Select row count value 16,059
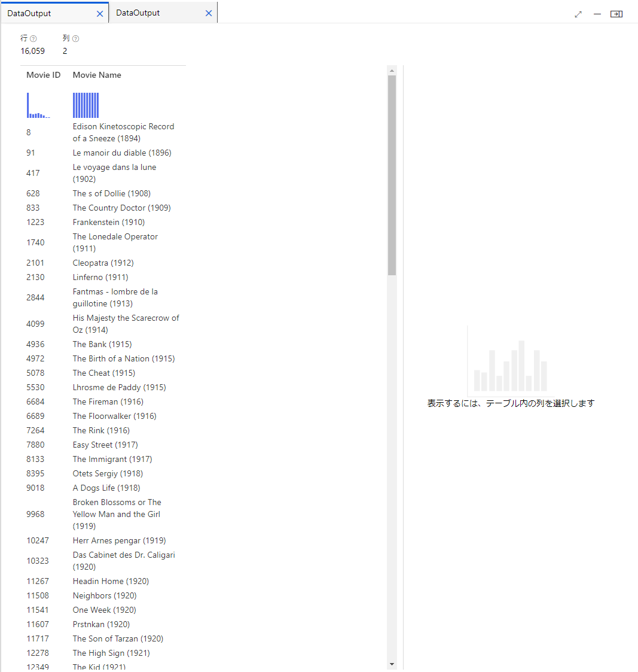The width and height of the screenshot is (638, 672). click(32, 51)
